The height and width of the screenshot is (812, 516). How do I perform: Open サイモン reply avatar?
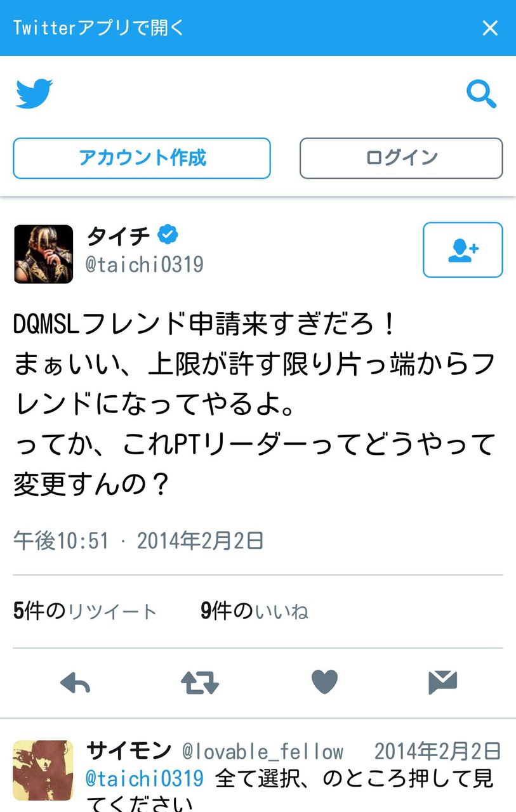coord(43,770)
